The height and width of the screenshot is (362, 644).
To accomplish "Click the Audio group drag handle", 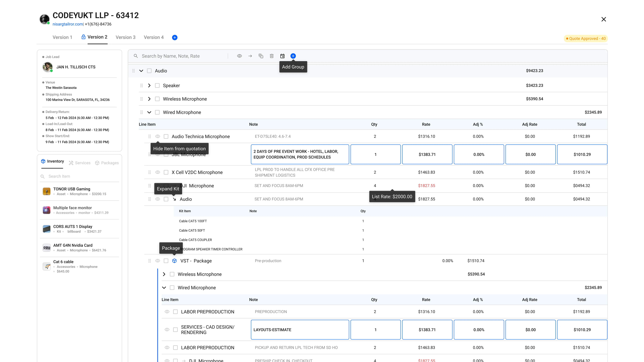I will [134, 71].
